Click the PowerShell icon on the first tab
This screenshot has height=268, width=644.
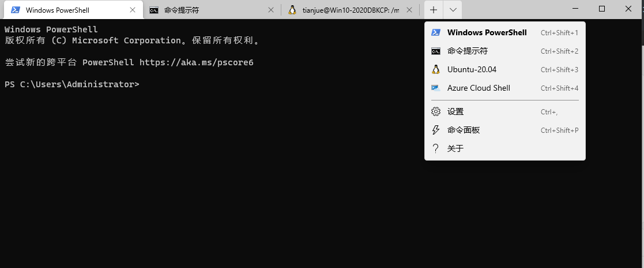[x=15, y=10]
